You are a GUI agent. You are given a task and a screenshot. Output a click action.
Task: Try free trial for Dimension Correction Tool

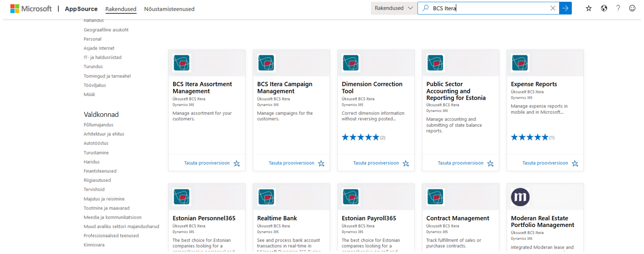(376, 163)
